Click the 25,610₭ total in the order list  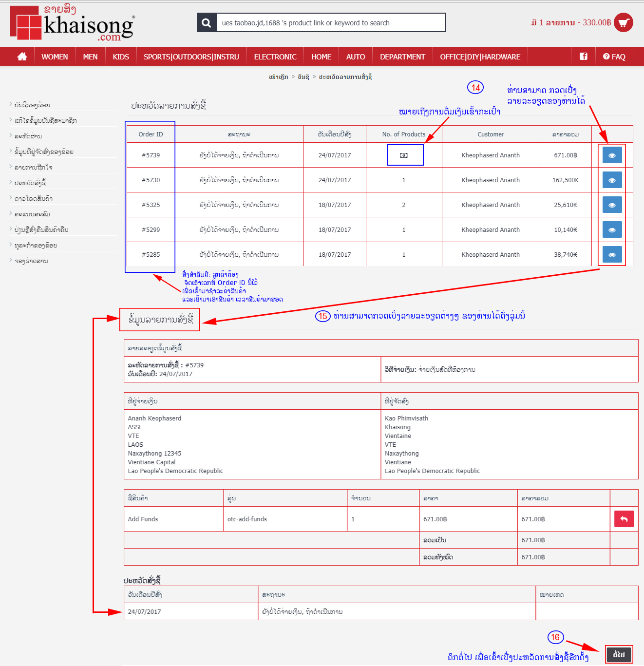coord(566,205)
